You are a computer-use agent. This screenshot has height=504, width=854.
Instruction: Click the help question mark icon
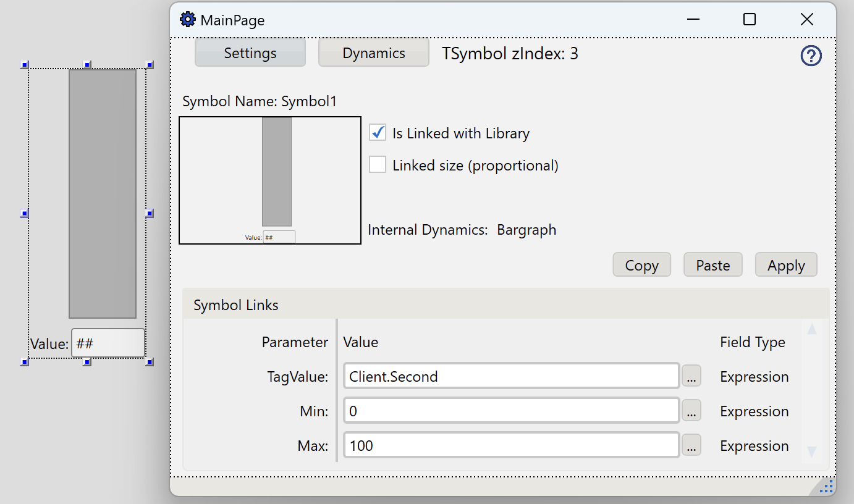tap(811, 56)
